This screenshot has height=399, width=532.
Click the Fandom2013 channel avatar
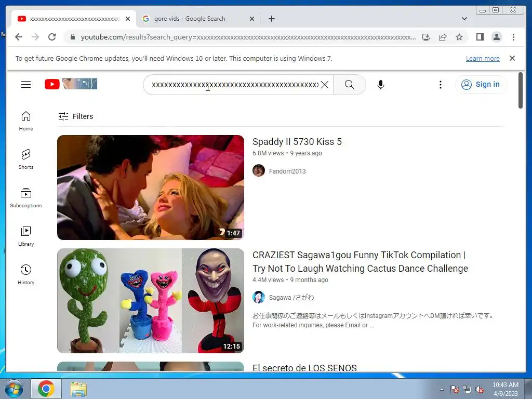click(x=259, y=170)
